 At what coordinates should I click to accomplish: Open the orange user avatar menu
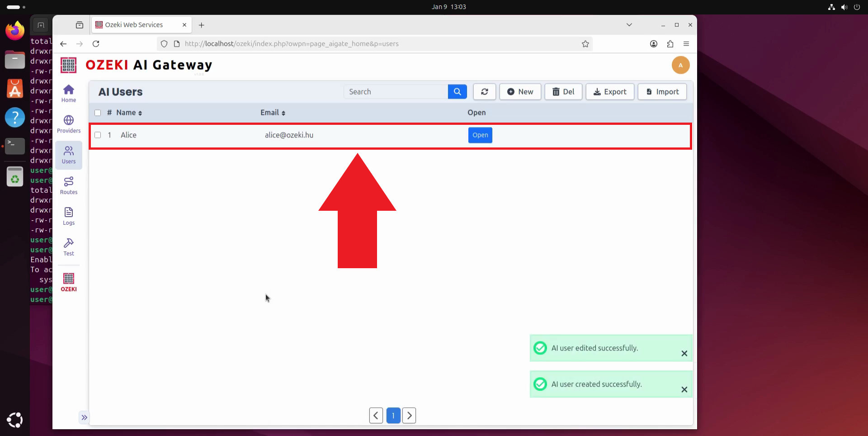point(680,65)
